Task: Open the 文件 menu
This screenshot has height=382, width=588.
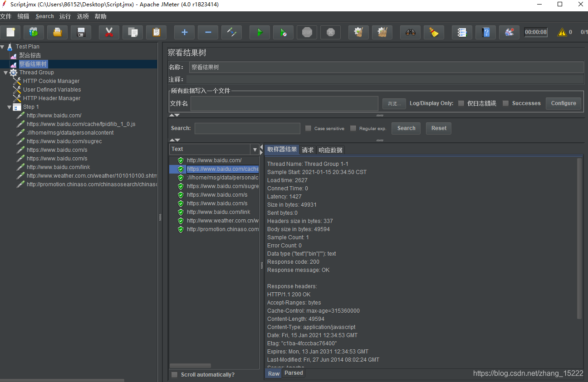Action: point(6,16)
